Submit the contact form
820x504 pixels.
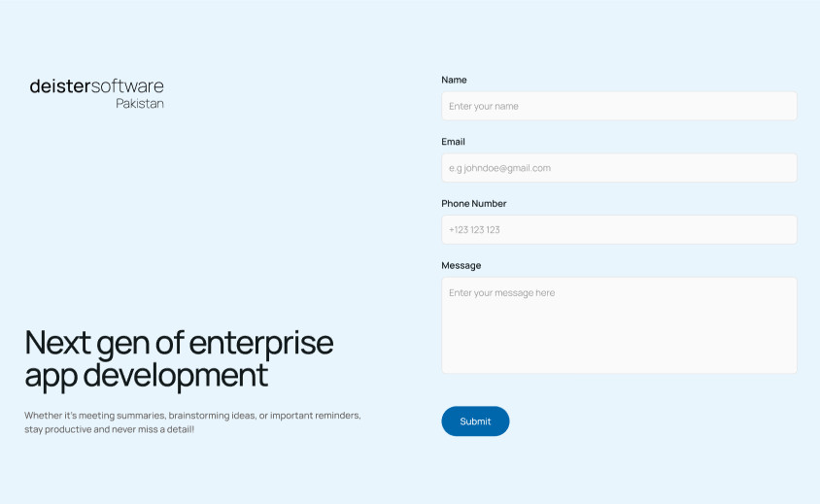(475, 421)
